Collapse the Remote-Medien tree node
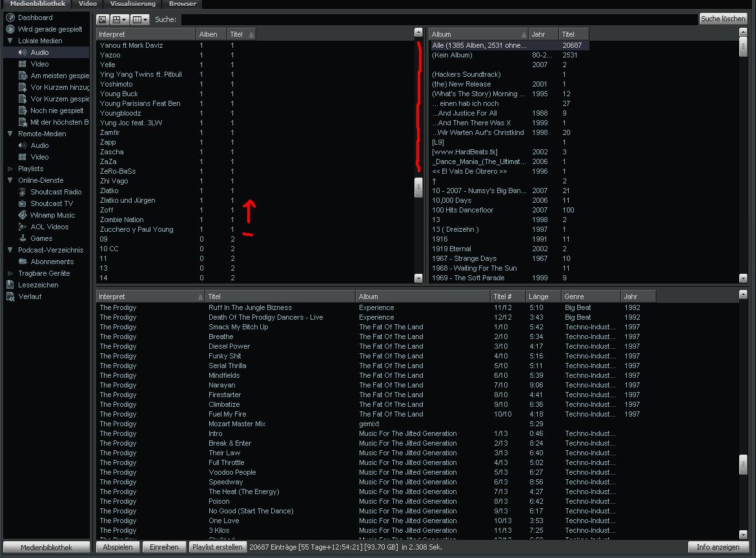 coord(10,134)
